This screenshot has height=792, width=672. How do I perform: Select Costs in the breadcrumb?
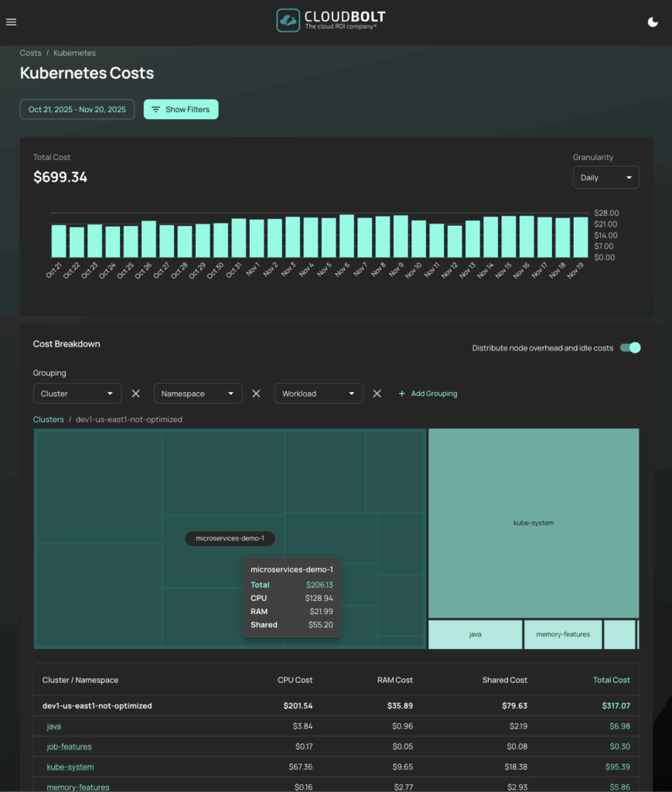[30, 53]
